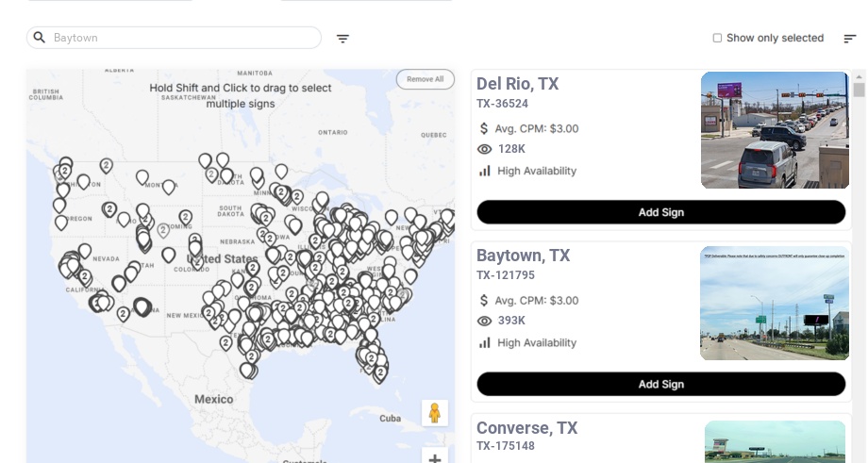Enable Show only selected checkbox
This screenshot has width=868, height=463.
pyautogui.click(x=717, y=39)
